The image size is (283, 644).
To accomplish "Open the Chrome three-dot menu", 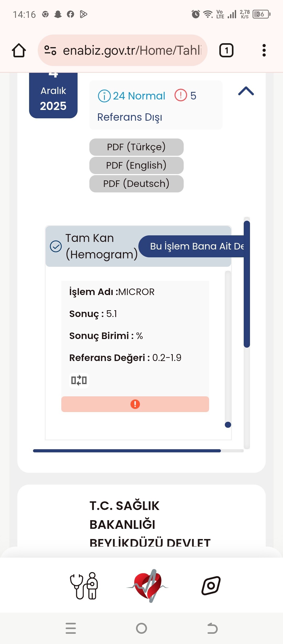I will (x=264, y=50).
